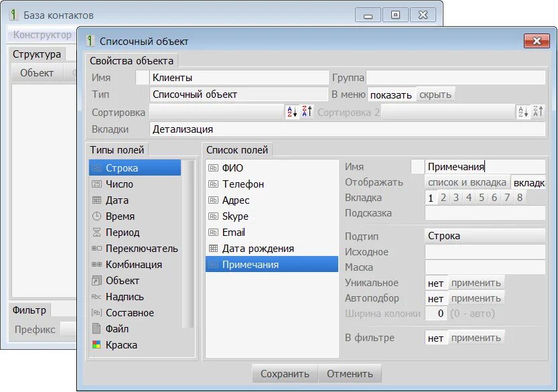Open the Список полей tab
The width and height of the screenshot is (558, 392).
237,150
